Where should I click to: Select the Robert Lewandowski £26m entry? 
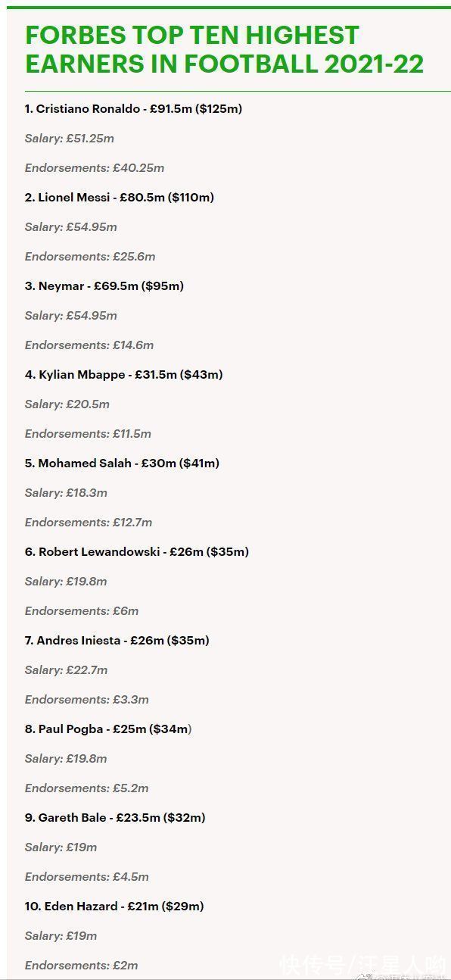point(137,552)
